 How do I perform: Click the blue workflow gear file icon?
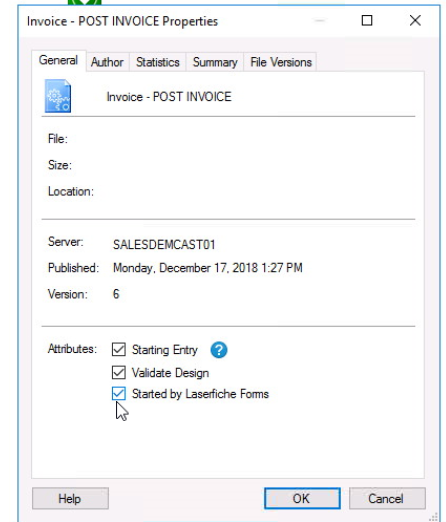tap(58, 96)
